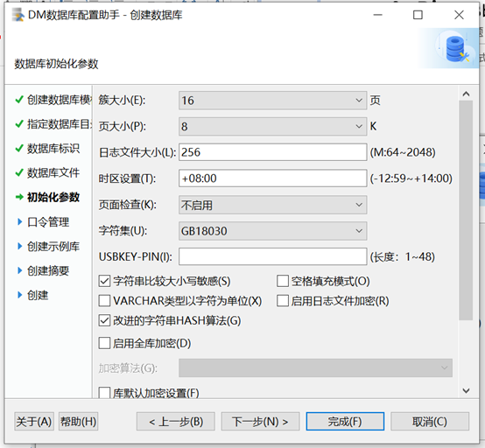The height and width of the screenshot is (448, 485).
Task: Go back with 上一步(B) button
Action: click(176, 422)
